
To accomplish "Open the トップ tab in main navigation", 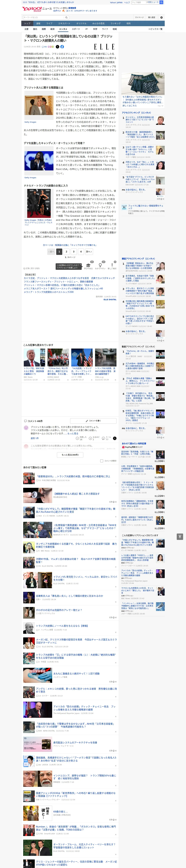I will [27, 24].
